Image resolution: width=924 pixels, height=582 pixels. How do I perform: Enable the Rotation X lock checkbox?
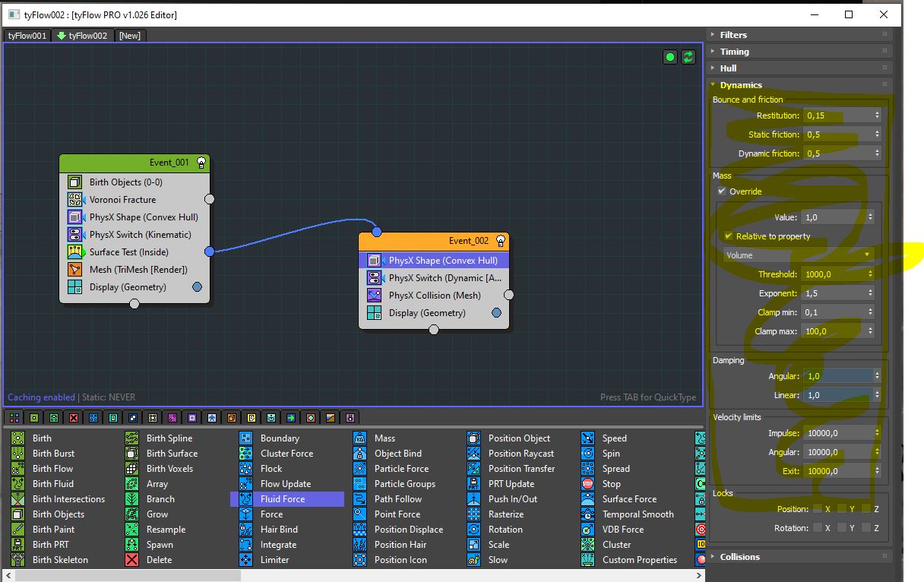(818, 527)
